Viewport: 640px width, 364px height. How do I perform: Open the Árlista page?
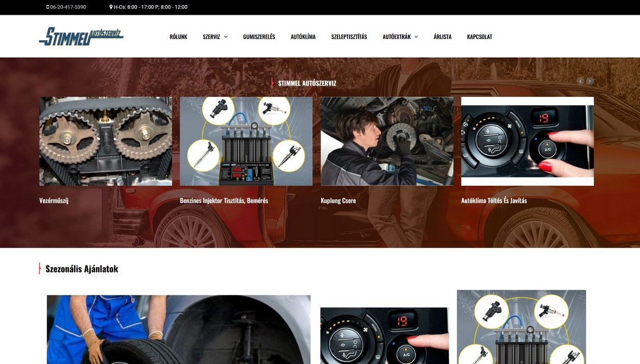pyautogui.click(x=442, y=37)
